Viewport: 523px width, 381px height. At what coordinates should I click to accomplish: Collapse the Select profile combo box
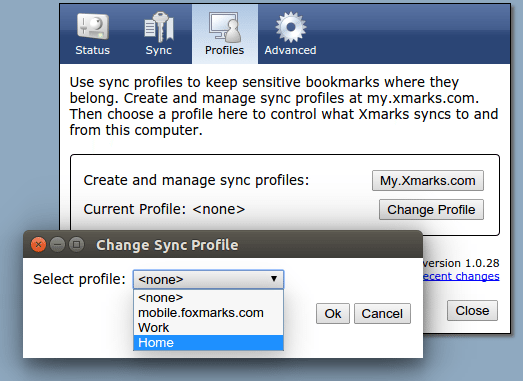pos(208,279)
